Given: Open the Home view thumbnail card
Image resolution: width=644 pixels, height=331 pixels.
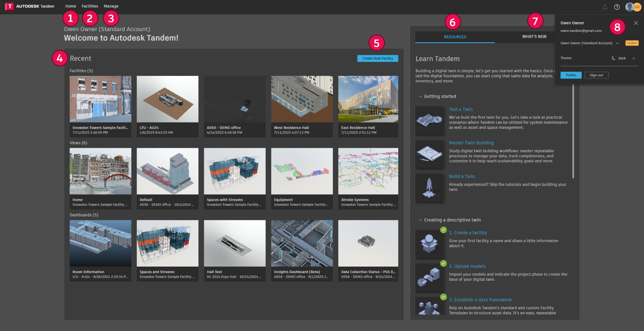Looking at the screenshot, I should (100, 178).
